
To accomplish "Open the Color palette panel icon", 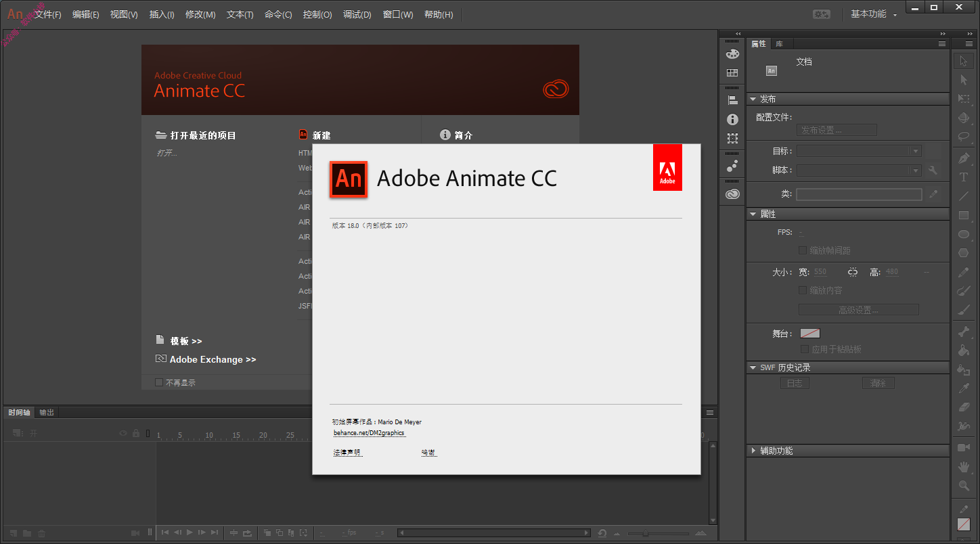I will [x=732, y=53].
